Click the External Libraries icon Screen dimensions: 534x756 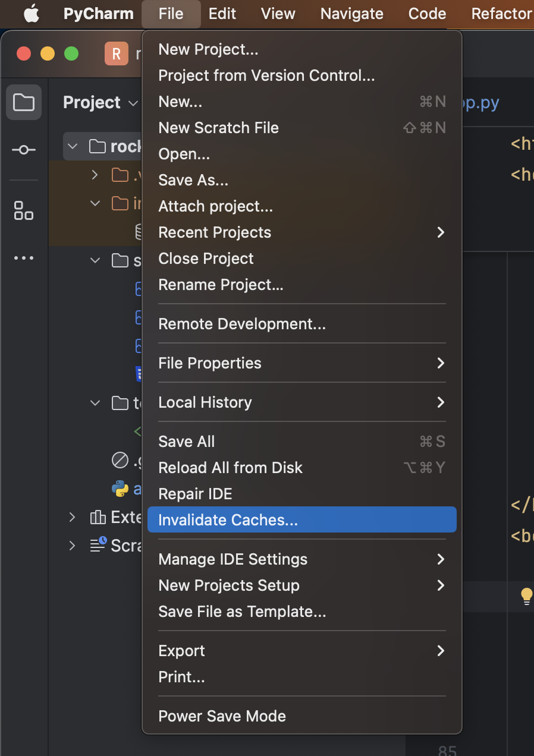98,517
